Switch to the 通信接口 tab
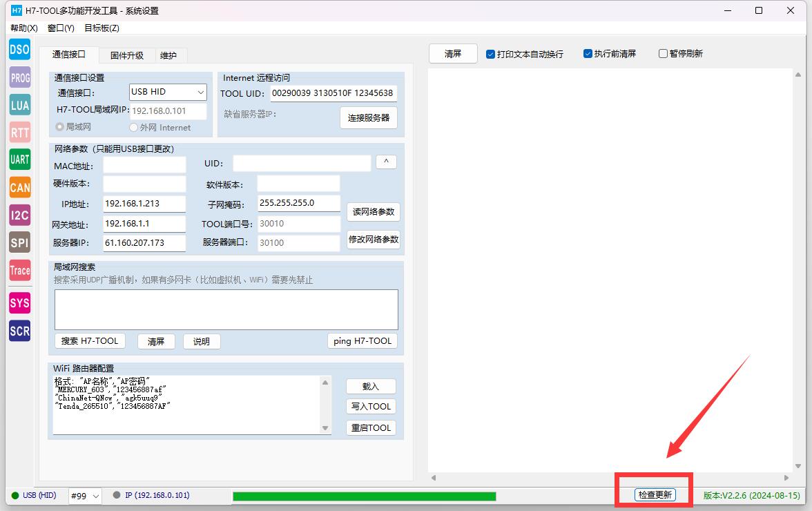 click(x=69, y=55)
